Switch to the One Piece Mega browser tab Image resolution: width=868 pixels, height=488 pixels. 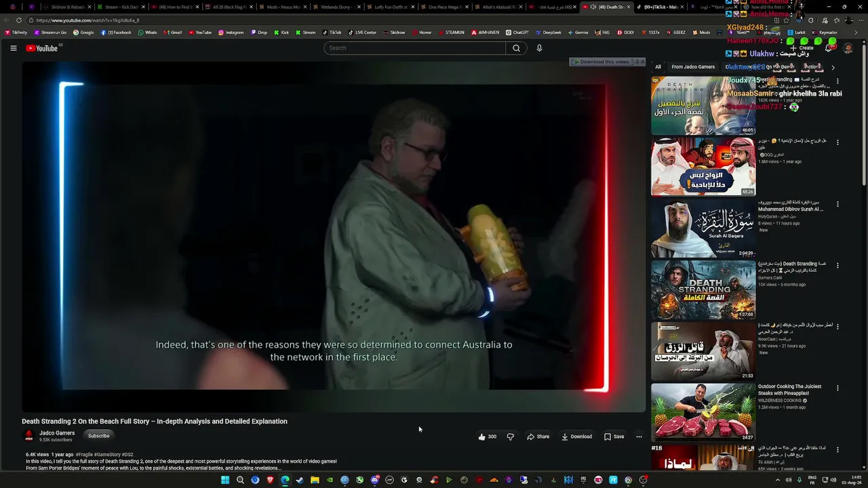[444, 7]
